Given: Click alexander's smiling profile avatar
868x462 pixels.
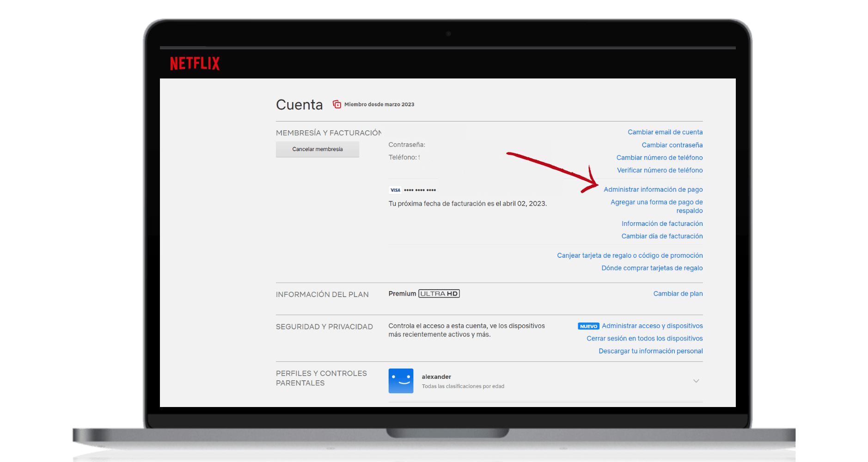Looking at the screenshot, I should point(400,381).
